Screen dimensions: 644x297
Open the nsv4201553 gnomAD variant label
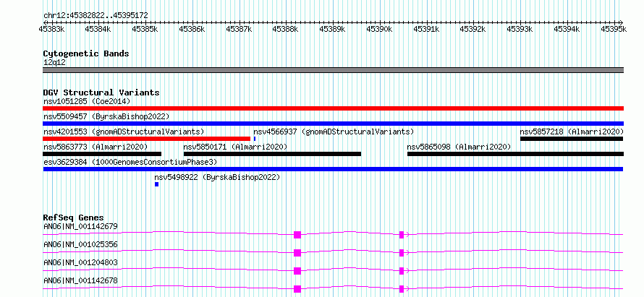[124, 132]
